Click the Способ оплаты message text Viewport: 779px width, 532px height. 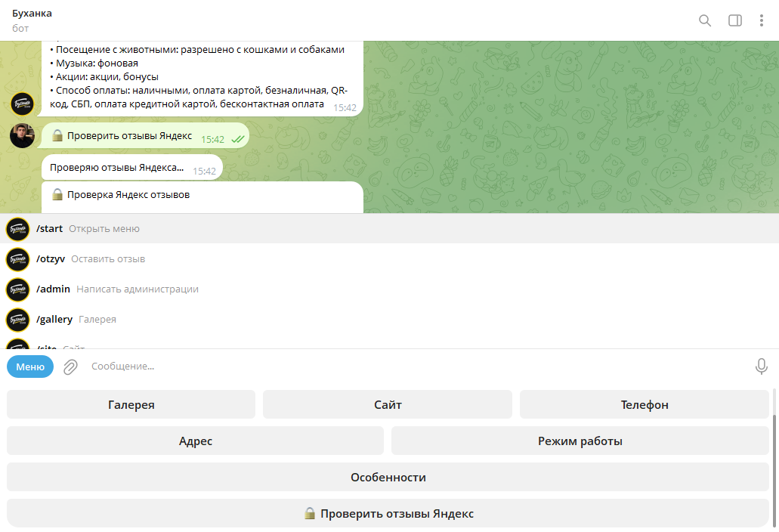(199, 97)
